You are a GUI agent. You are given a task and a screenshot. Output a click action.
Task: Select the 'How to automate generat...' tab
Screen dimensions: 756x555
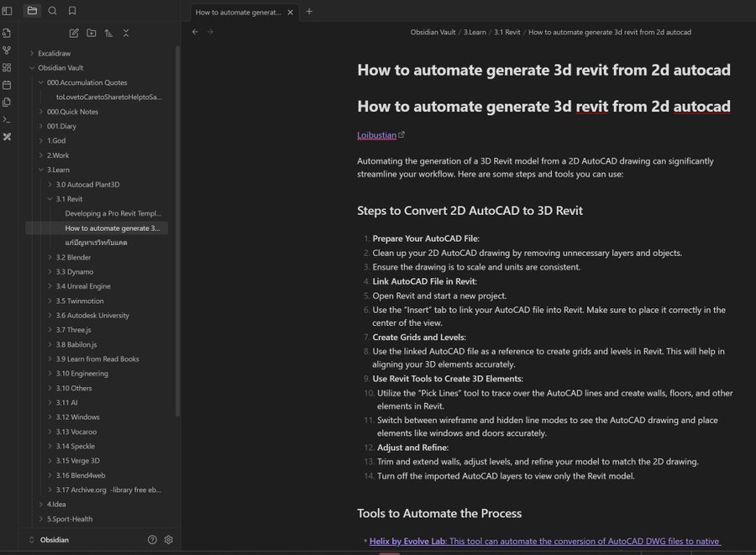(x=238, y=12)
